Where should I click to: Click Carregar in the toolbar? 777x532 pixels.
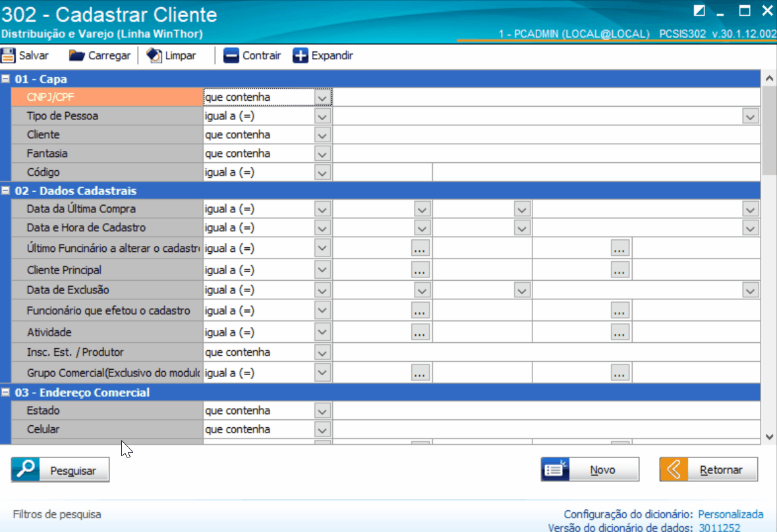pyautogui.click(x=100, y=55)
